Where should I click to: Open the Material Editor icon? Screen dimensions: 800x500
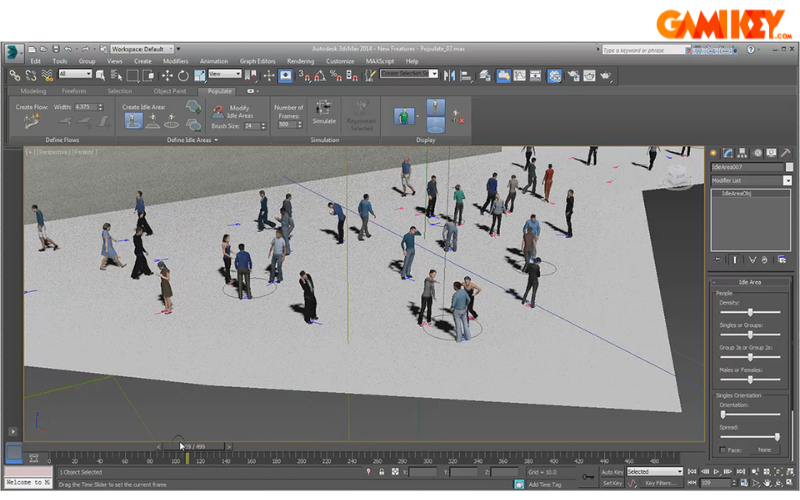tap(555, 76)
